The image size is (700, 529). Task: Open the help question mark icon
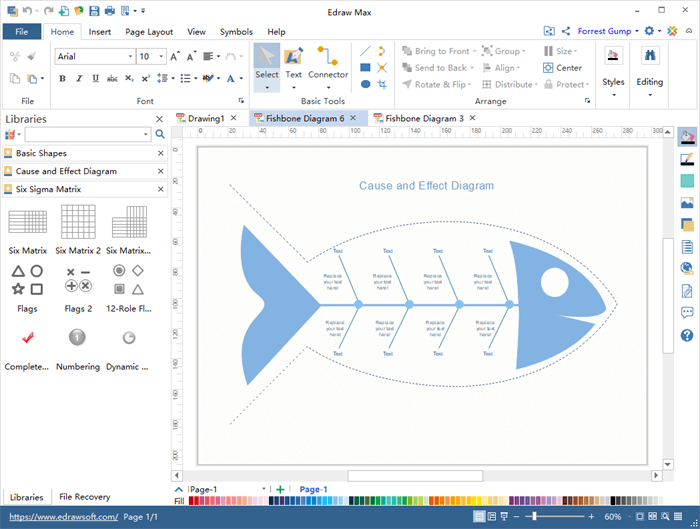tap(687, 335)
